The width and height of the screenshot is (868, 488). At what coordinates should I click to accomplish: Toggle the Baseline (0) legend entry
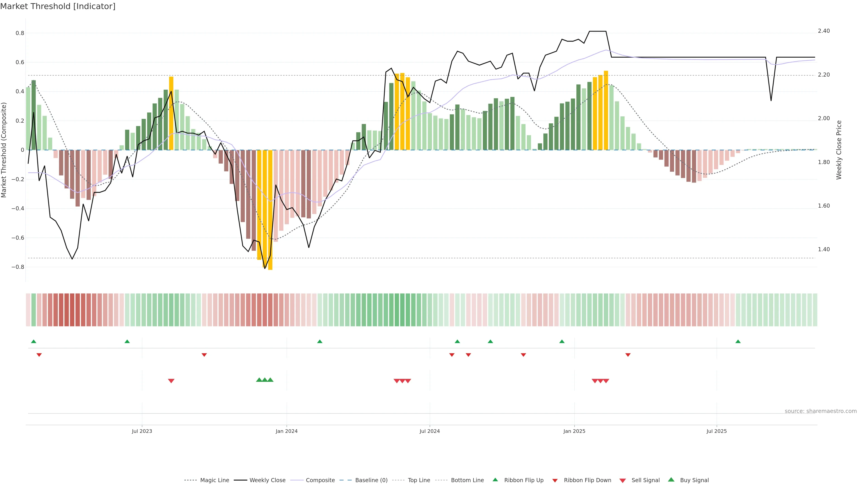pos(371,480)
